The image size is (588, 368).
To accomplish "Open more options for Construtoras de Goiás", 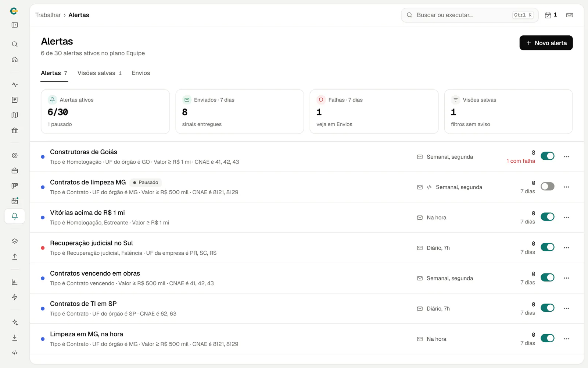I will 567,157.
